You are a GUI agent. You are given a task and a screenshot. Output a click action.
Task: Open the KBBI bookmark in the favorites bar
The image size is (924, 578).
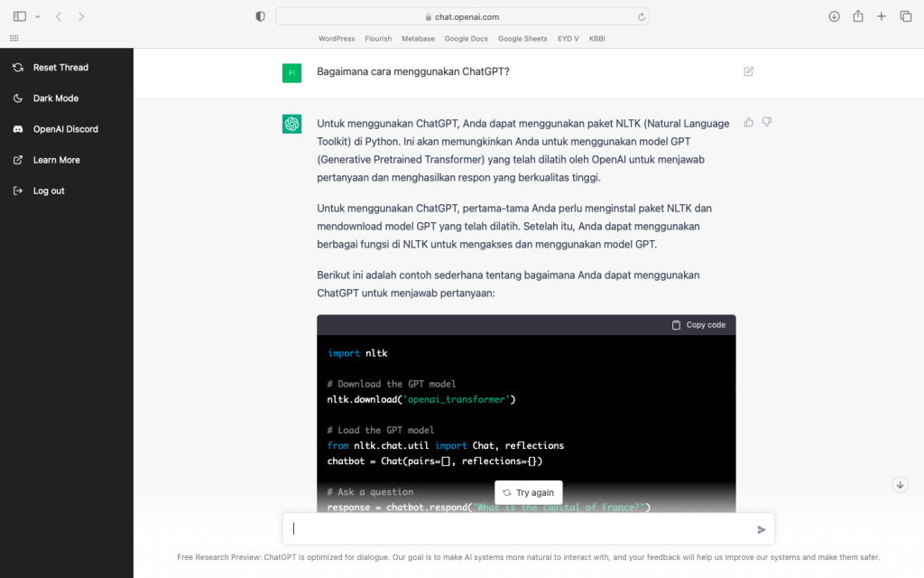point(598,38)
